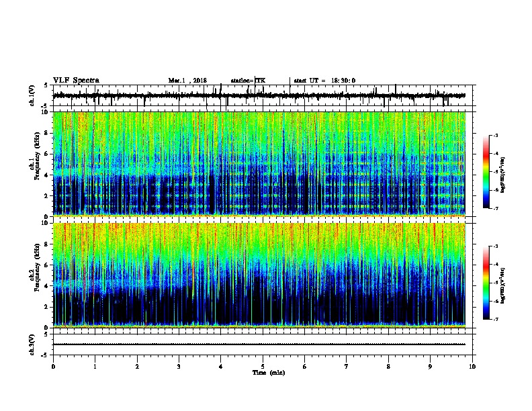Click the "Time (min)" axis label
The height and width of the screenshot is (411, 532).
pos(269,373)
